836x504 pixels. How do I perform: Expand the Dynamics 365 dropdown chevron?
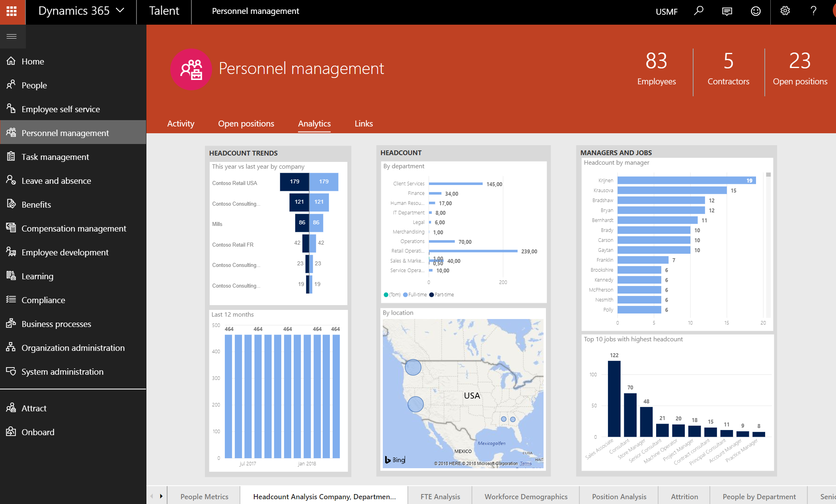pos(120,11)
